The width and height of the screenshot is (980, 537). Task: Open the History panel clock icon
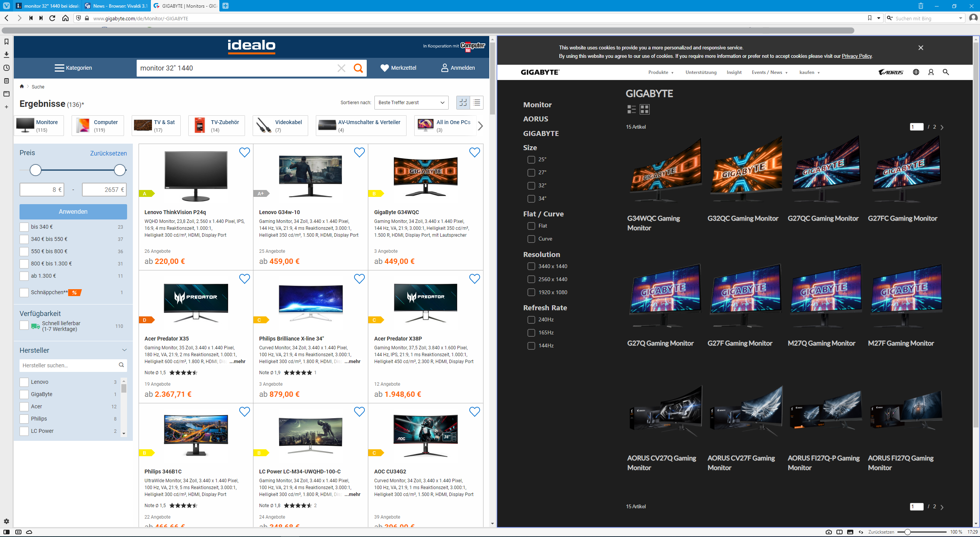[7, 68]
